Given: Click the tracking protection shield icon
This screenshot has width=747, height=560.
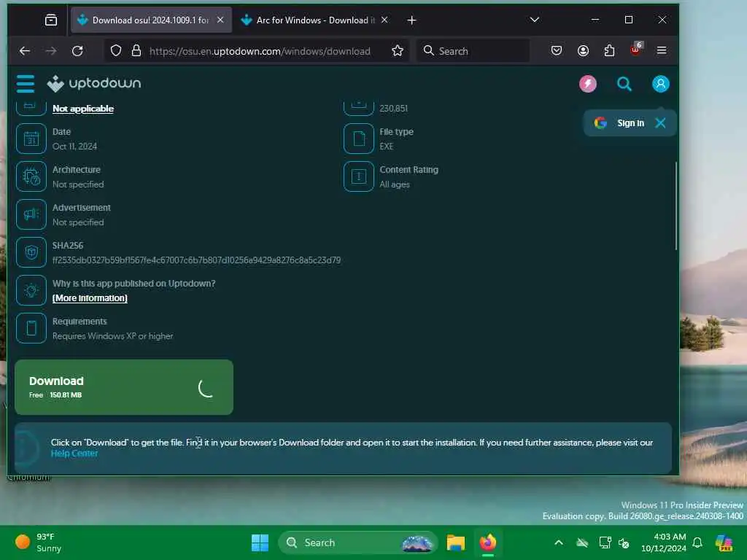Looking at the screenshot, I should [116, 50].
